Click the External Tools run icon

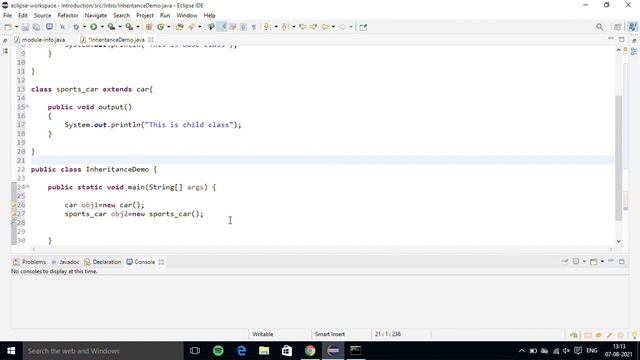pos(129,27)
